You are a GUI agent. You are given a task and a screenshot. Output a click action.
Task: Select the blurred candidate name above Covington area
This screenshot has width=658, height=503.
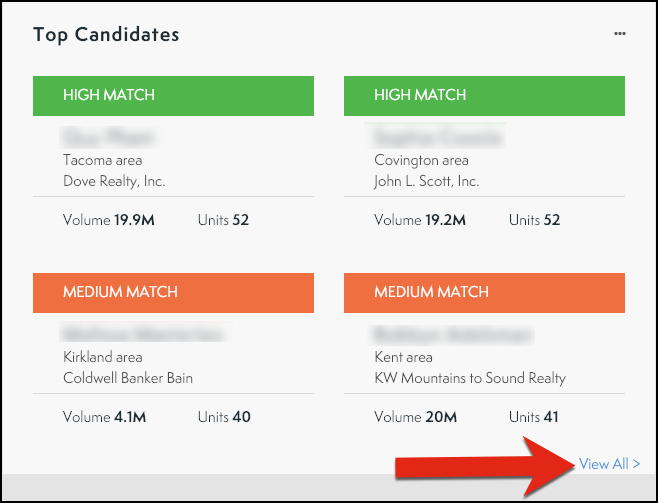[x=438, y=137]
